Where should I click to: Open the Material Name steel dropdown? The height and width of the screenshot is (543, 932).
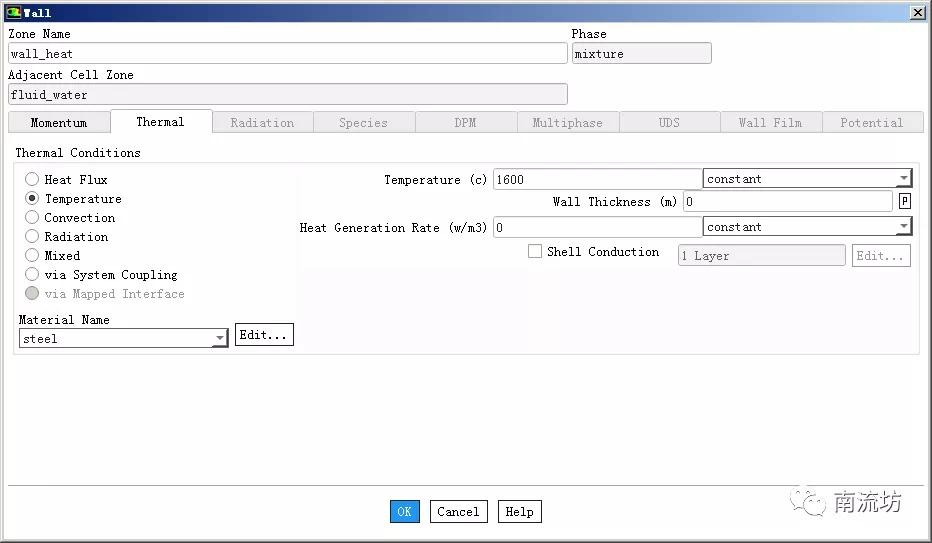tap(124, 339)
